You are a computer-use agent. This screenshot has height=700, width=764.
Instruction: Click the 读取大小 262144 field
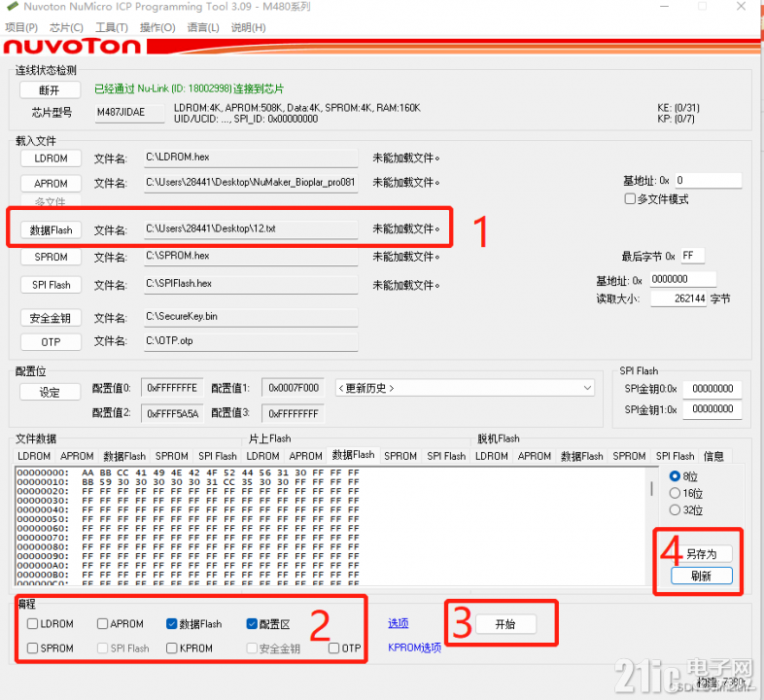(x=677, y=298)
